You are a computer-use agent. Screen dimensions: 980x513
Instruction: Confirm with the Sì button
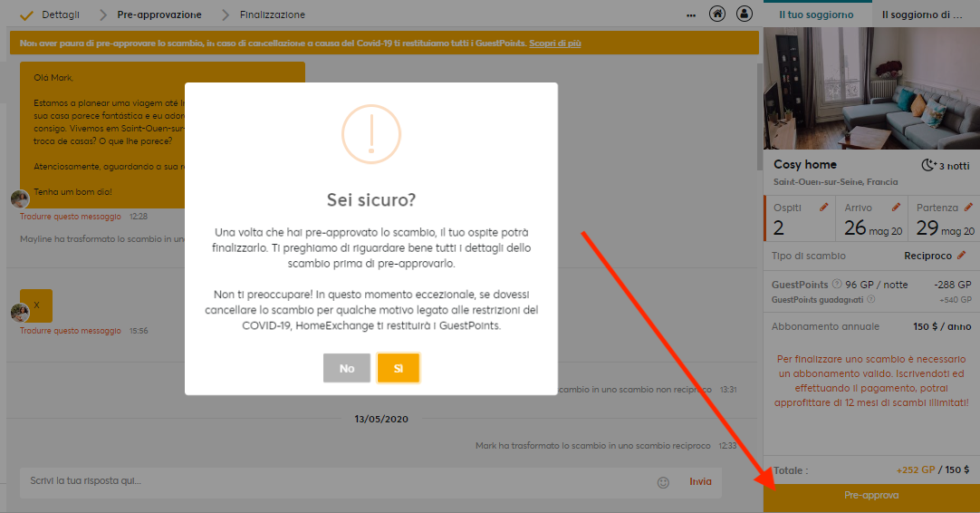(399, 368)
